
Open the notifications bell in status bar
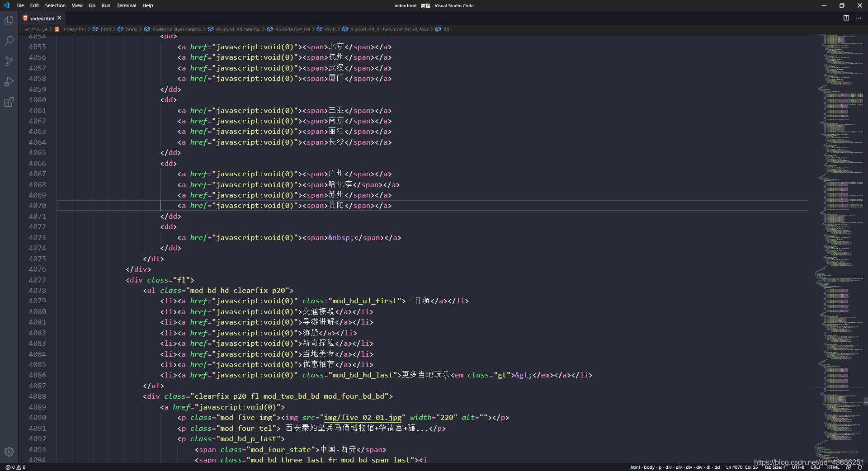tap(860, 467)
